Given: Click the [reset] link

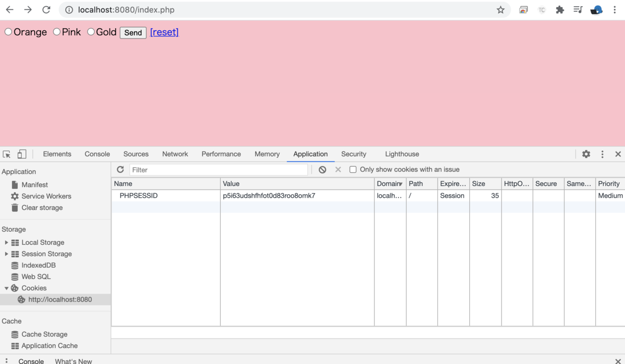Looking at the screenshot, I should point(164,32).
